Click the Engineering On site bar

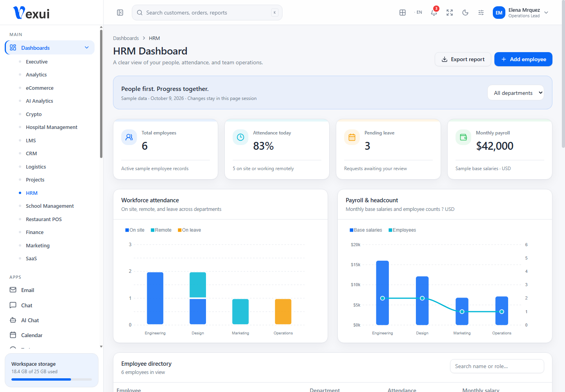(x=155, y=298)
